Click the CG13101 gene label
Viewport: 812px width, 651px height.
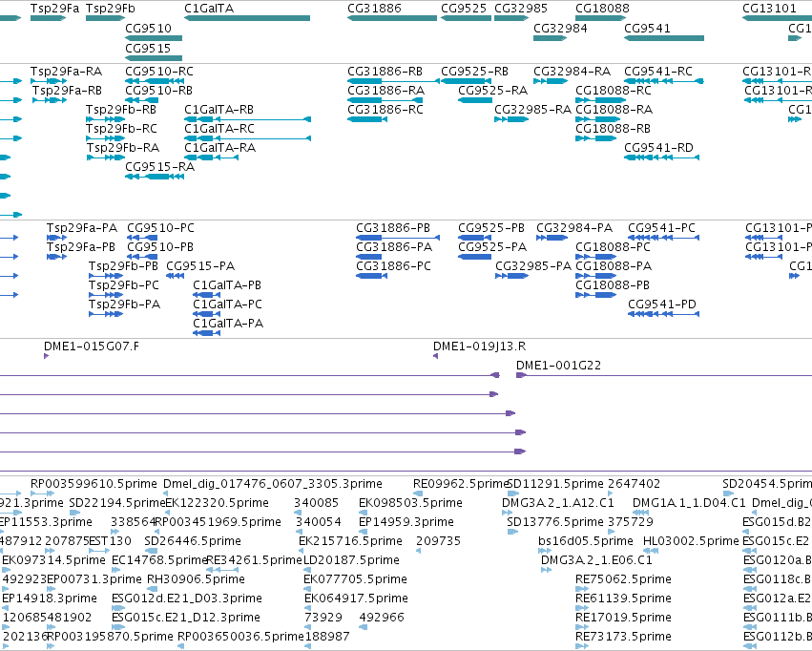click(x=769, y=9)
